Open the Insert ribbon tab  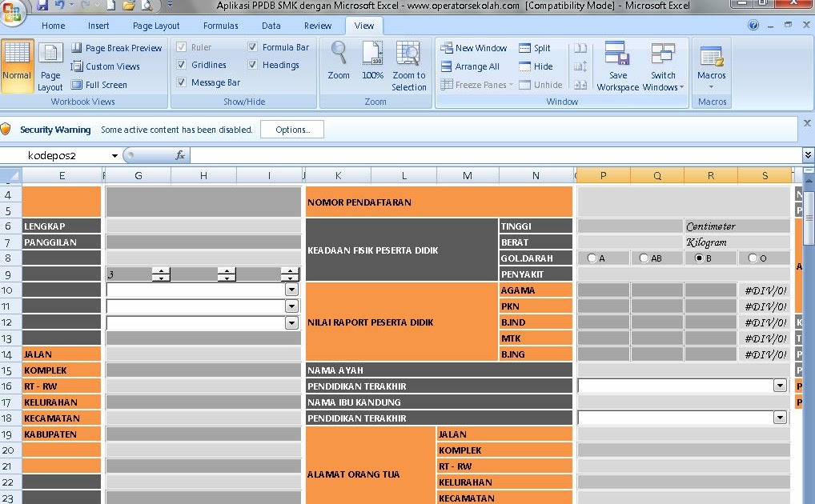(x=98, y=26)
